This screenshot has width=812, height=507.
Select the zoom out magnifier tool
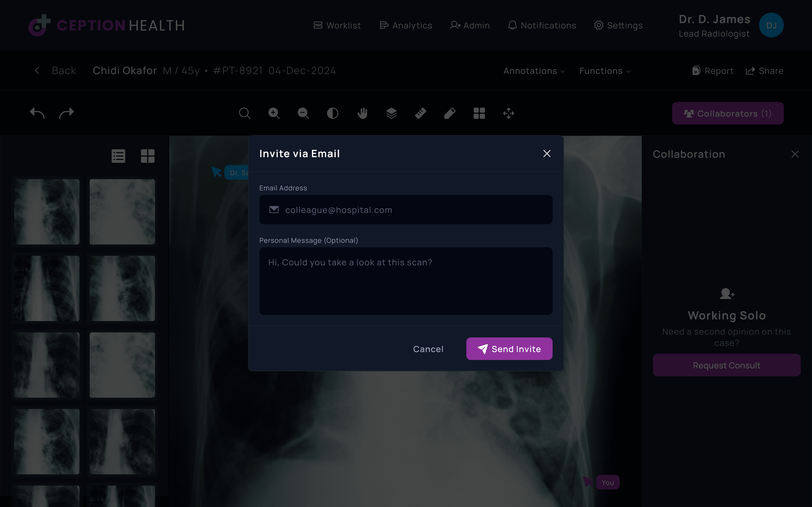[x=303, y=113]
